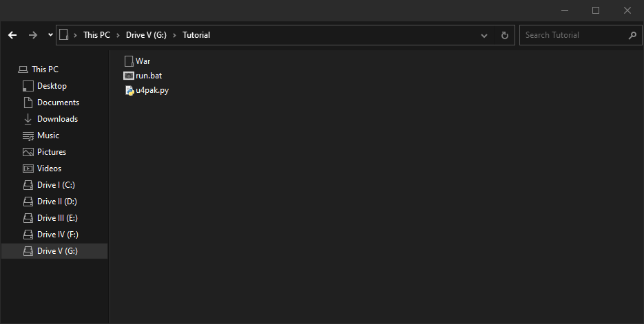Select the run.bat file icon
The width and height of the screenshot is (644, 324).
(129, 76)
